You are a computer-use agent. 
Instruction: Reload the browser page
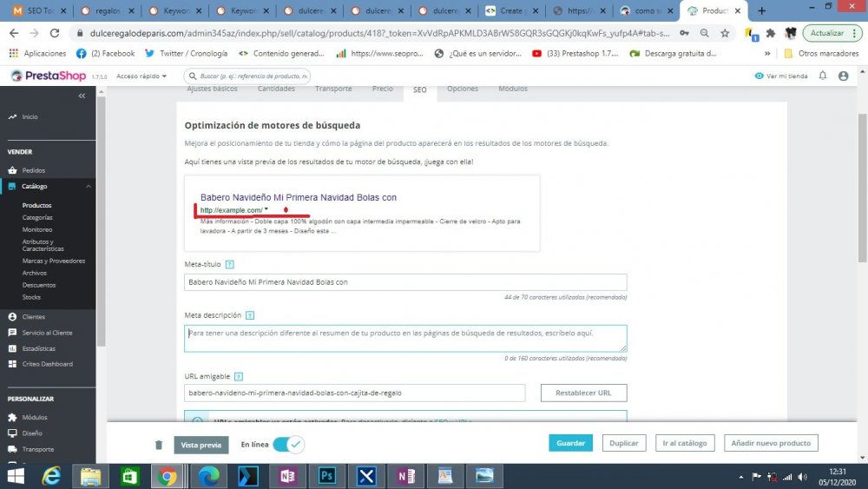click(54, 33)
